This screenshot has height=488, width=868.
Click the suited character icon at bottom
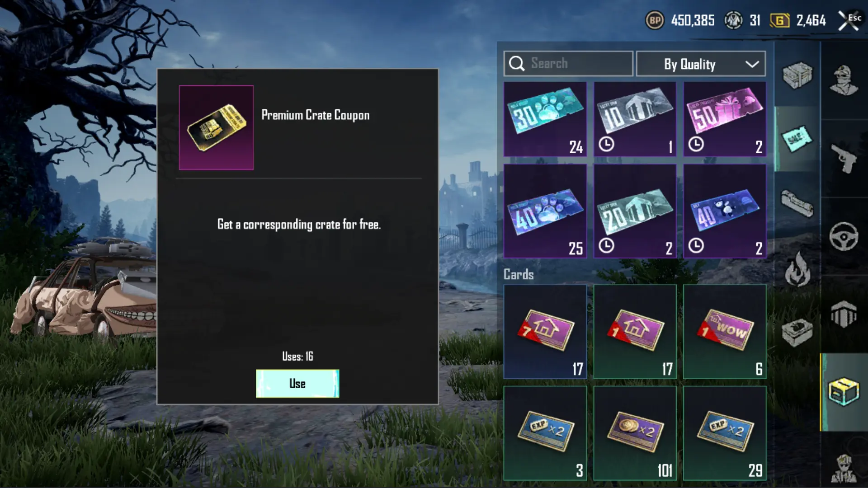[x=844, y=469]
